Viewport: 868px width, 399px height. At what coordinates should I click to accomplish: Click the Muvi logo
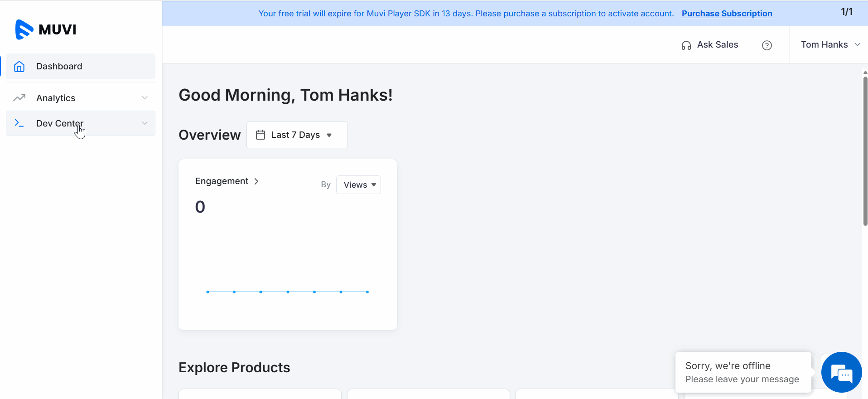45,29
